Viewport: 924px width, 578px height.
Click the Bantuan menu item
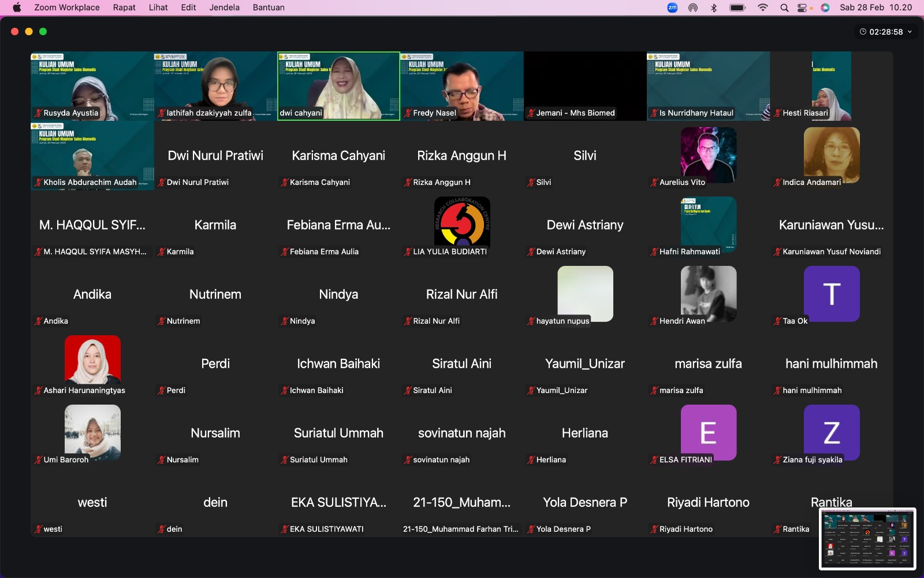point(269,8)
